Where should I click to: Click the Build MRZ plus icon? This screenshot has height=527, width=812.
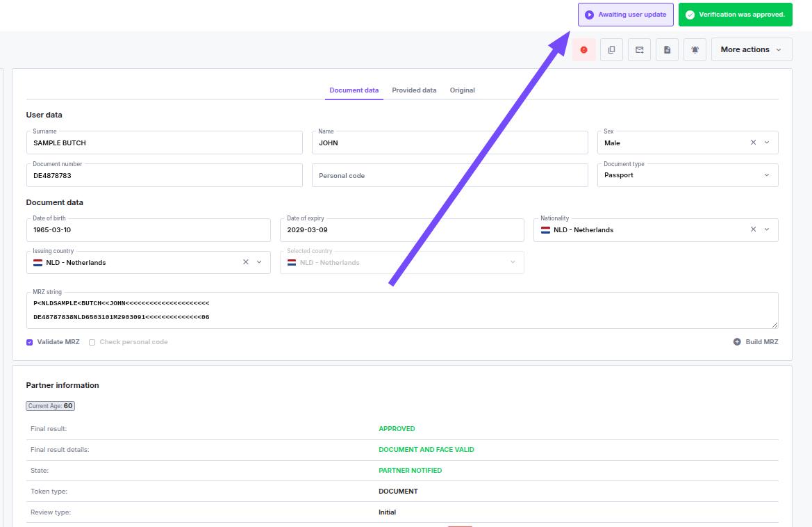[737, 341]
